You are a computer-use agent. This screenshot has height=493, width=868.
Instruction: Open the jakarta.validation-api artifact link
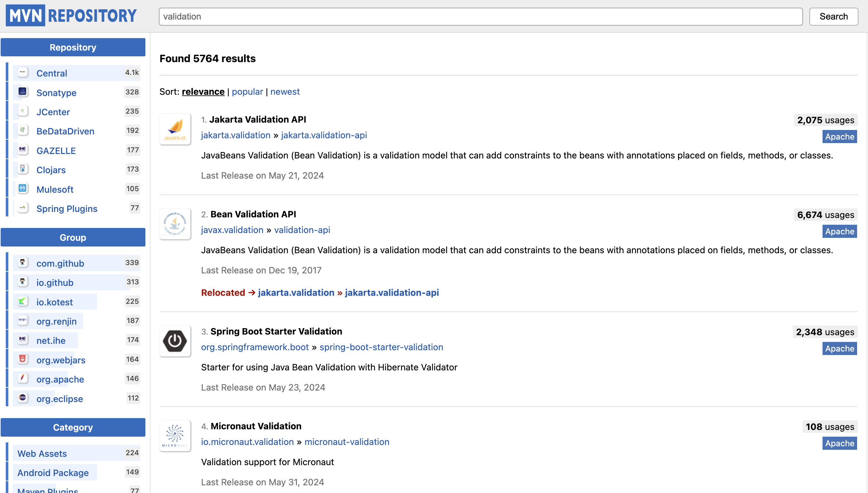[x=324, y=135]
